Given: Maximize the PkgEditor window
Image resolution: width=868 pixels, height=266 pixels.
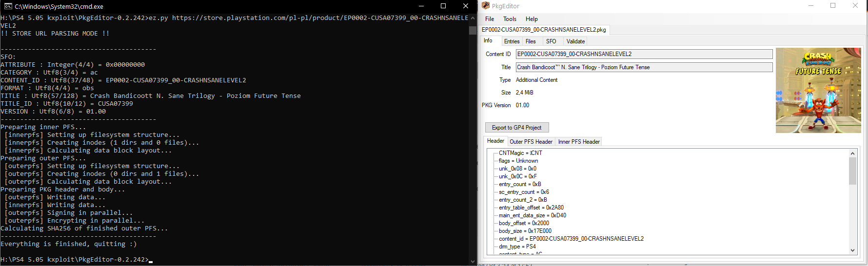Looking at the screenshot, I should pyautogui.click(x=833, y=6).
